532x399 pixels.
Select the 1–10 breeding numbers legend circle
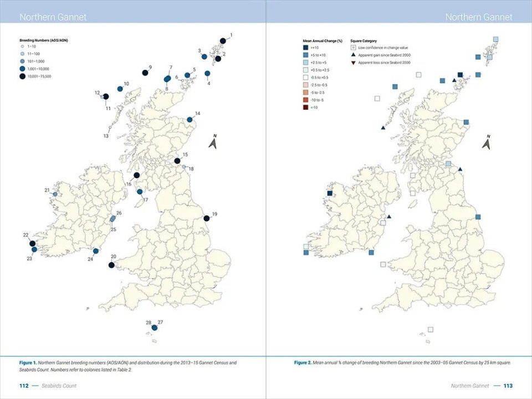pos(22,47)
